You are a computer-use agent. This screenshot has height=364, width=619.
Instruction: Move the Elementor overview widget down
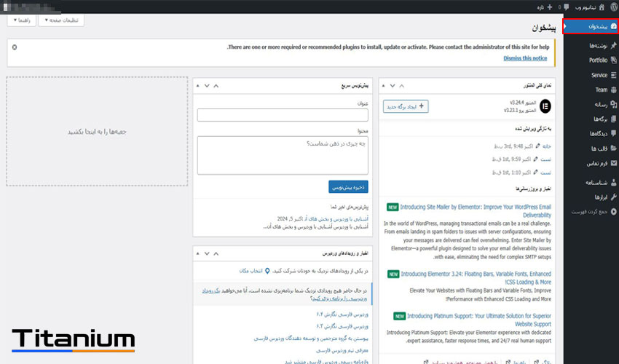tap(393, 86)
